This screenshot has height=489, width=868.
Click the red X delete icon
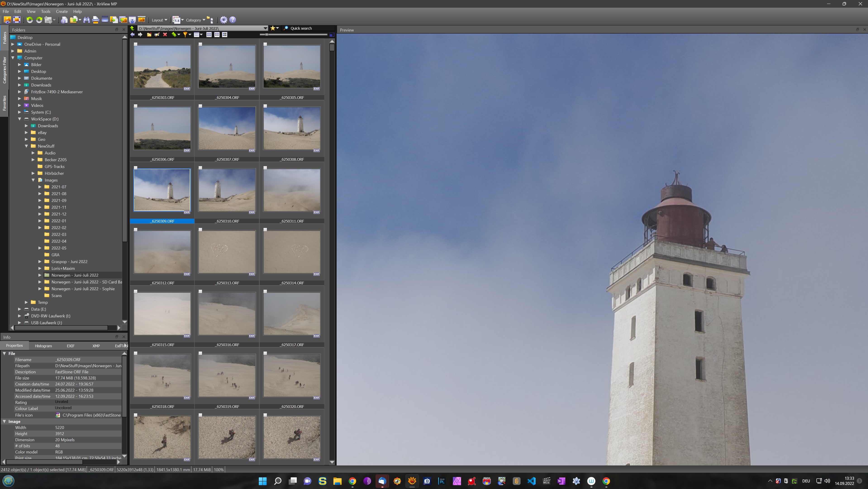click(x=165, y=34)
